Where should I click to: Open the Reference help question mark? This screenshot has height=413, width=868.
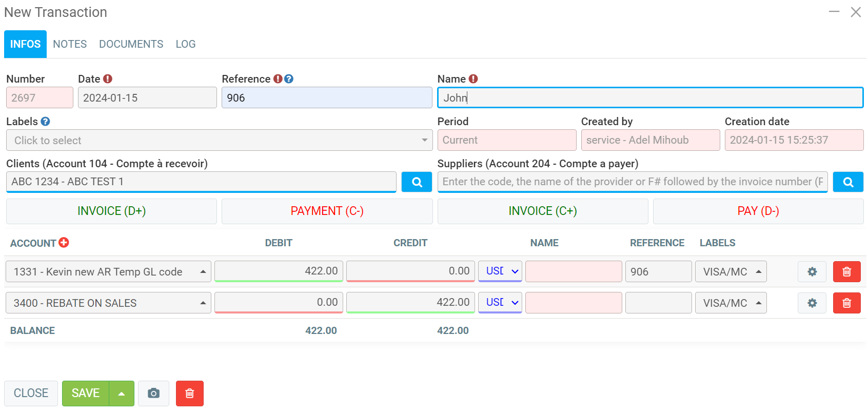289,79
